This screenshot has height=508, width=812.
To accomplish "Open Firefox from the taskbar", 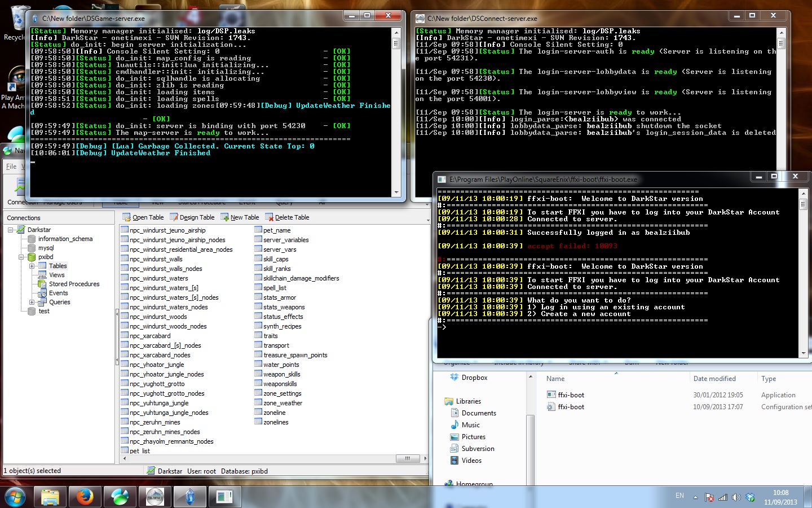I will 85,497.
